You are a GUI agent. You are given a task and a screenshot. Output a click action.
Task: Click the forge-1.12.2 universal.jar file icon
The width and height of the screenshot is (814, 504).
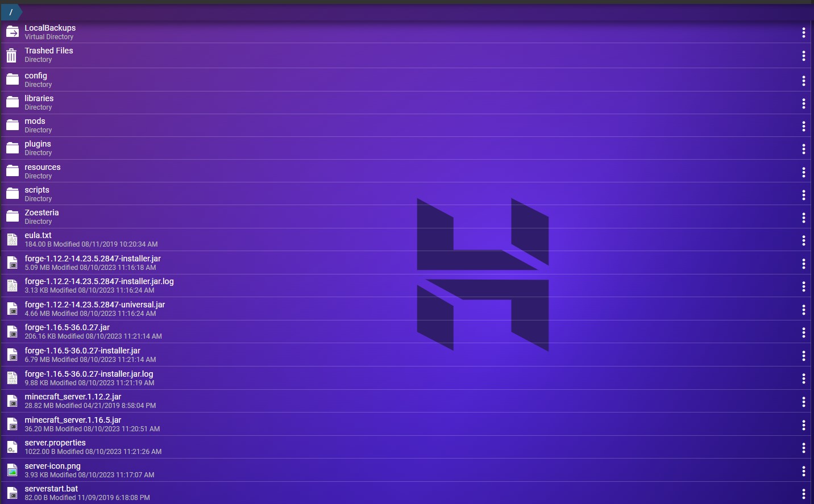click(13, 309)
